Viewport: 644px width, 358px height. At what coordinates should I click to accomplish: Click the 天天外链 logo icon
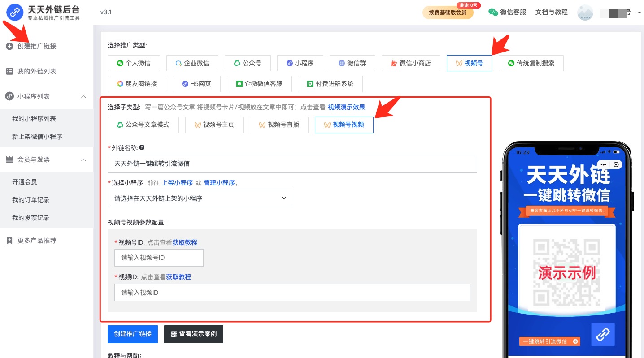coord(15,12)
